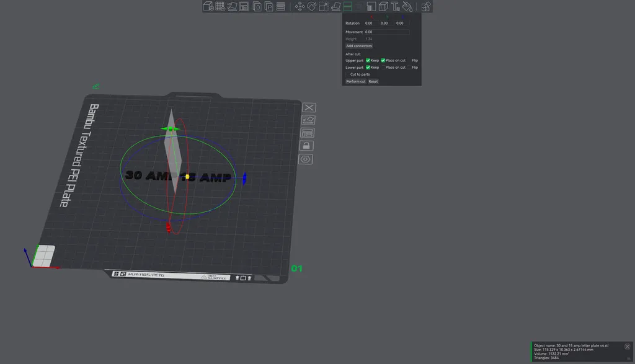This screenshot has width=635, height=364.
Task: Enable Place on cut for Lower part
Action: [383, 67]
